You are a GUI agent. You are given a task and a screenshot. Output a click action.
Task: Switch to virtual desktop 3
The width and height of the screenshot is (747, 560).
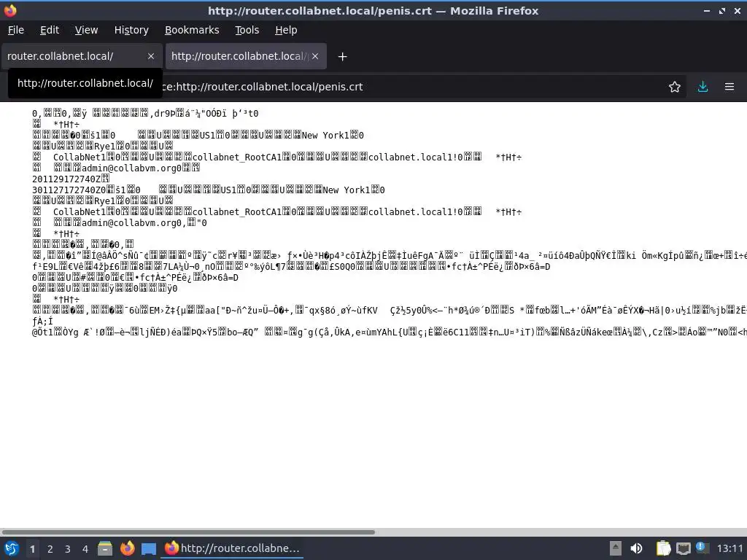[x=68, y=549]
